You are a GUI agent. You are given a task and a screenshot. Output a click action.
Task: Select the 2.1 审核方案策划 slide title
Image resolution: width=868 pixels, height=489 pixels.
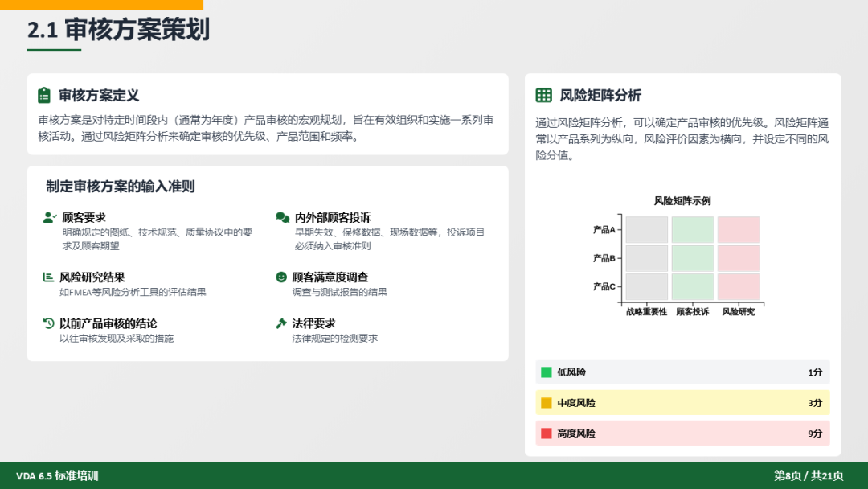(x=118, y=30)
